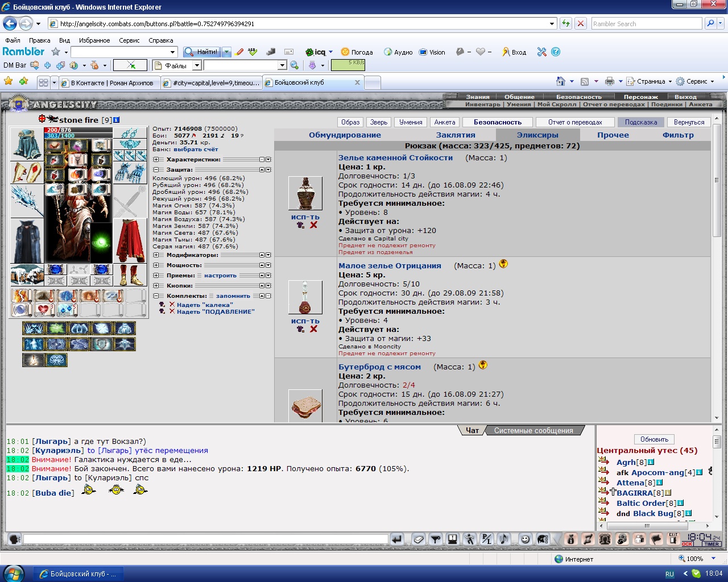Expand the Модификаторы section
This screenshot has width=728, height=582.
coord(156,255)
